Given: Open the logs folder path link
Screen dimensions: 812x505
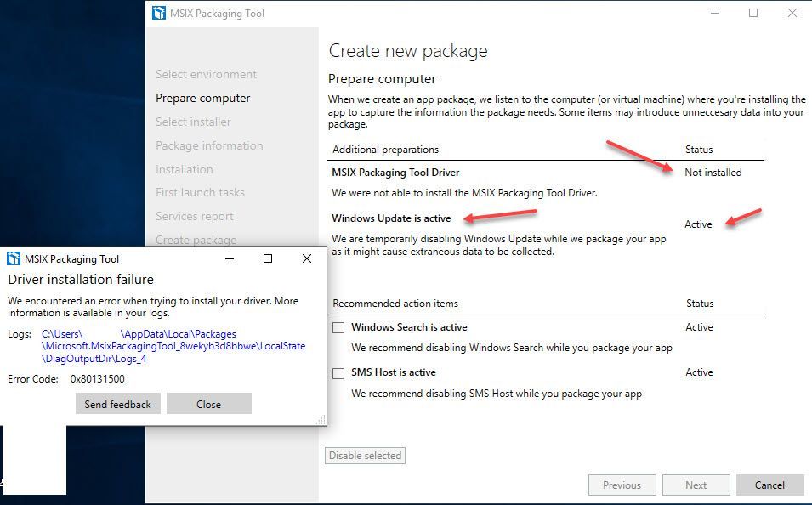Looking at the screenshot, I should tap(173, 346).
